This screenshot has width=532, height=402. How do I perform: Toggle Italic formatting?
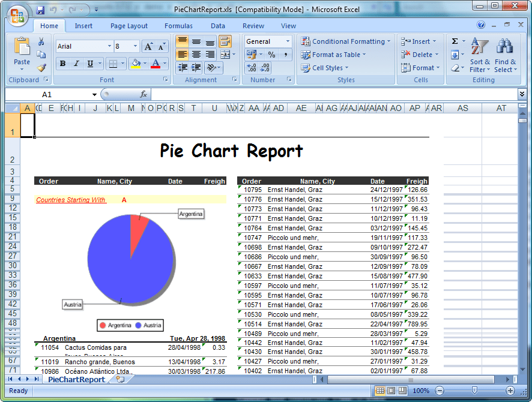tap(76, 64)
